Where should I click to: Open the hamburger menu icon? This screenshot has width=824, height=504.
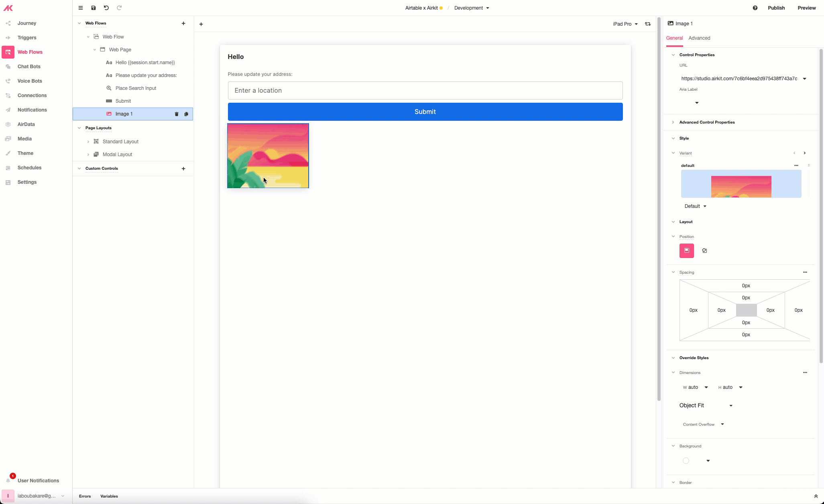tap(81, 8)
